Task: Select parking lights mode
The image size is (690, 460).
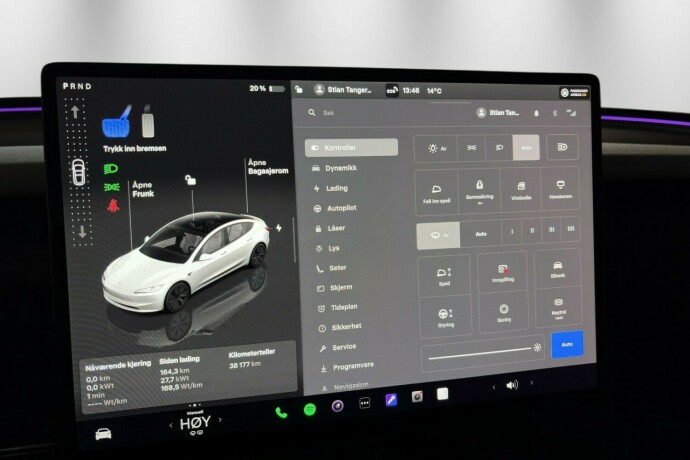Action: (472, 148)
